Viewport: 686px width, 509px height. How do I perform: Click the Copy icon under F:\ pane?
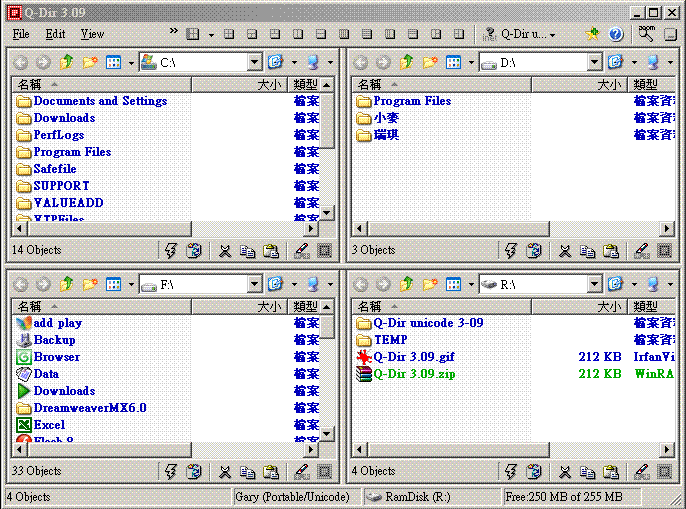[x=248, y=472]
